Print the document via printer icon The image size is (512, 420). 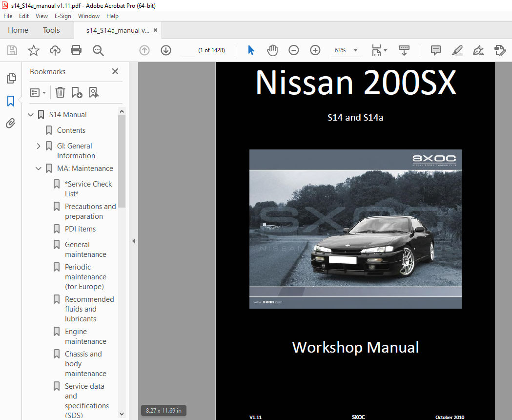click(x=76, y=50)
